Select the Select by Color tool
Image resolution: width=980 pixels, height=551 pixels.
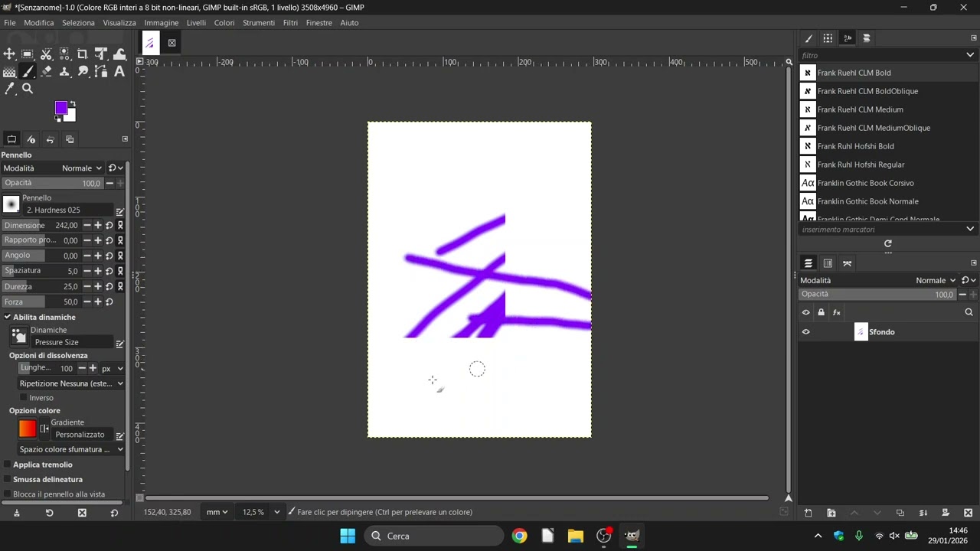64,54
